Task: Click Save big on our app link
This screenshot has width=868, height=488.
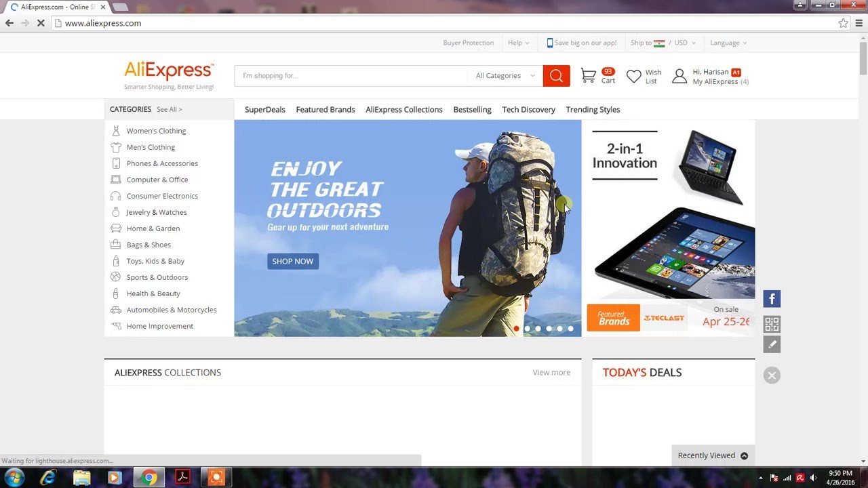Action: click(582, 43)
